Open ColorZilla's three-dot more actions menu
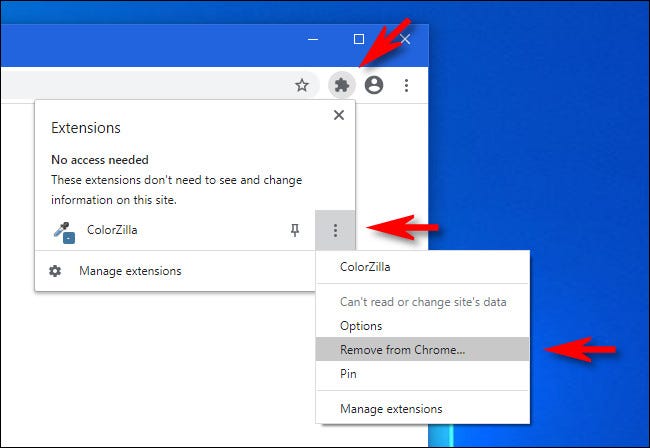Screen dimensions: 650x448 click(x=335, y=230)
